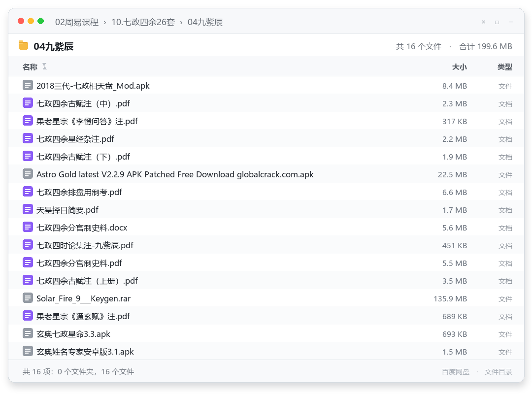
Task: Click the document icon beside 果老星宗《通玄赋》注.pdf
Action: pos(28,316)
